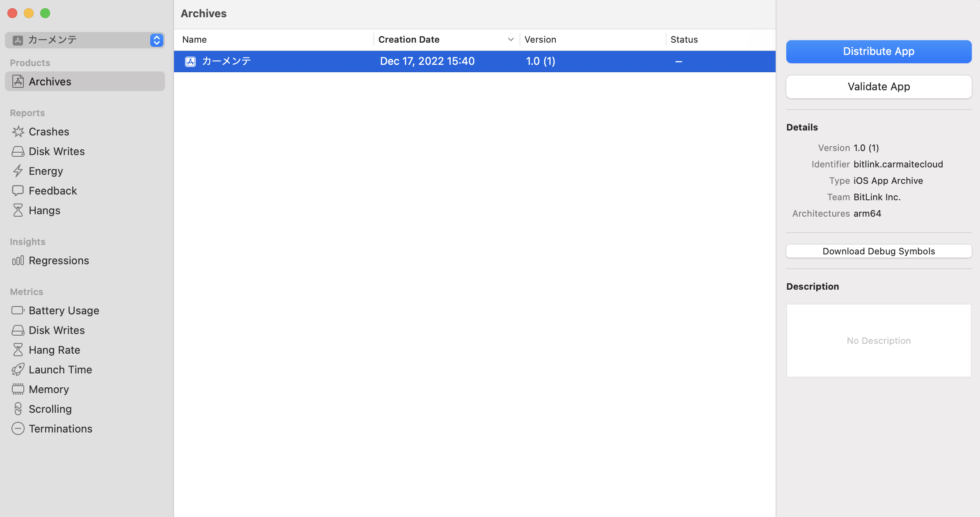Sort archives by Name column header
The width and height of the screenshot is (980, 517).
tap(195, 40)
